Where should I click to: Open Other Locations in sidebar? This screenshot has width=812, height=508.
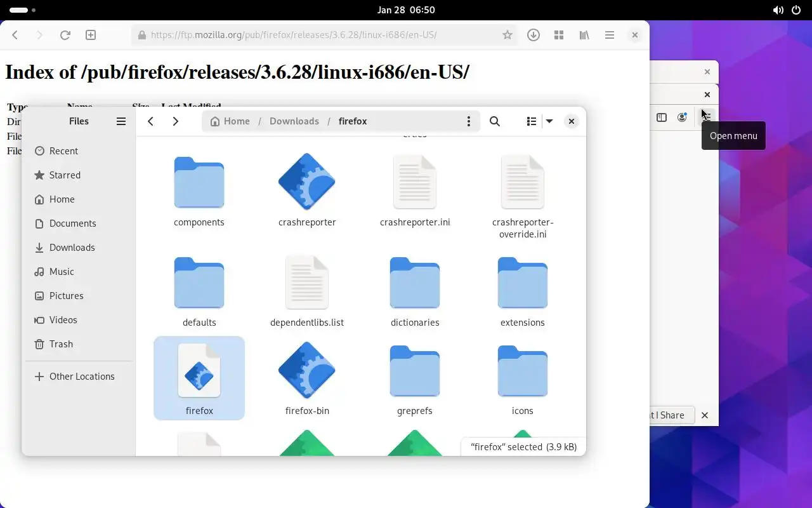click(x=79, y=377)
